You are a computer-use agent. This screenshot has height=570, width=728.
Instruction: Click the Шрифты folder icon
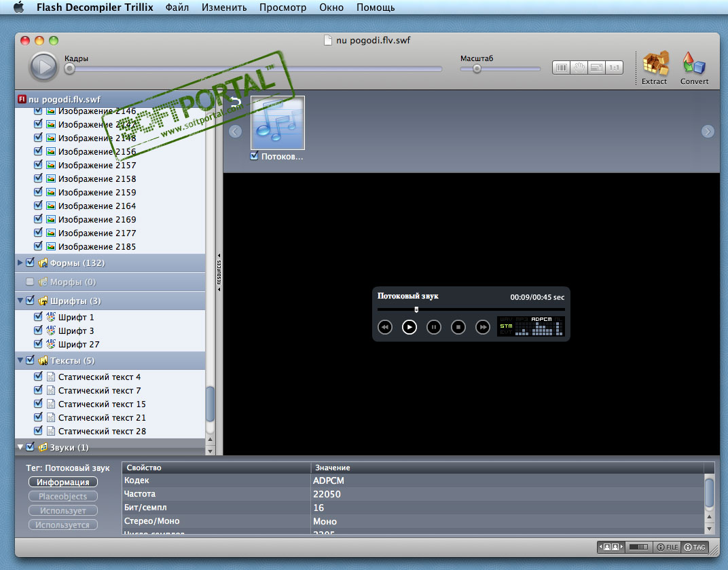click(43, 301)
